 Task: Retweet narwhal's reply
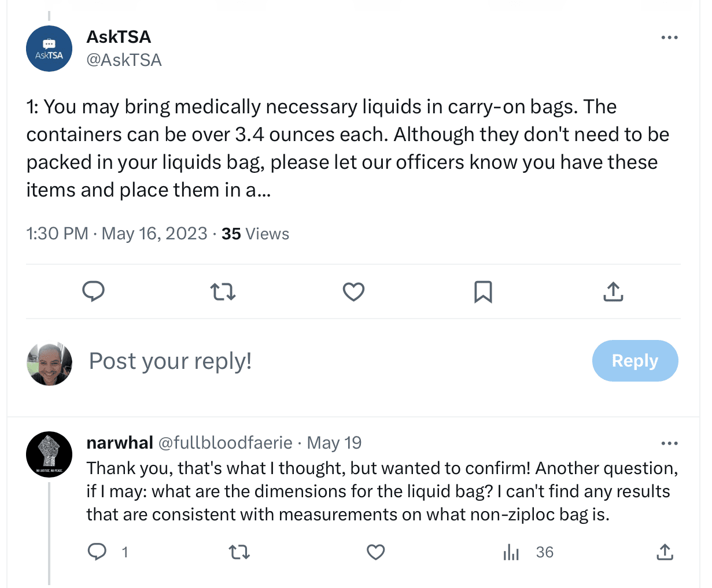tap(239, 552)
